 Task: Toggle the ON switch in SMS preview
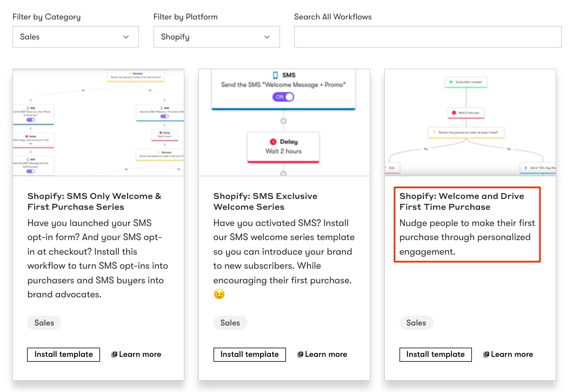coord(283,97)
